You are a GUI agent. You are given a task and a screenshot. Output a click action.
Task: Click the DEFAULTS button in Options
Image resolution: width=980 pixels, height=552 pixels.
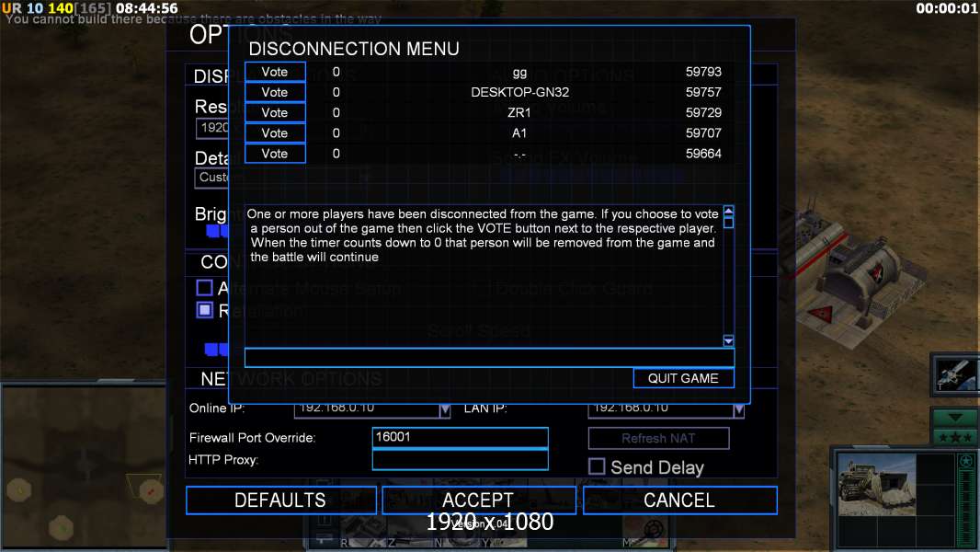click(x=280, y=500)
